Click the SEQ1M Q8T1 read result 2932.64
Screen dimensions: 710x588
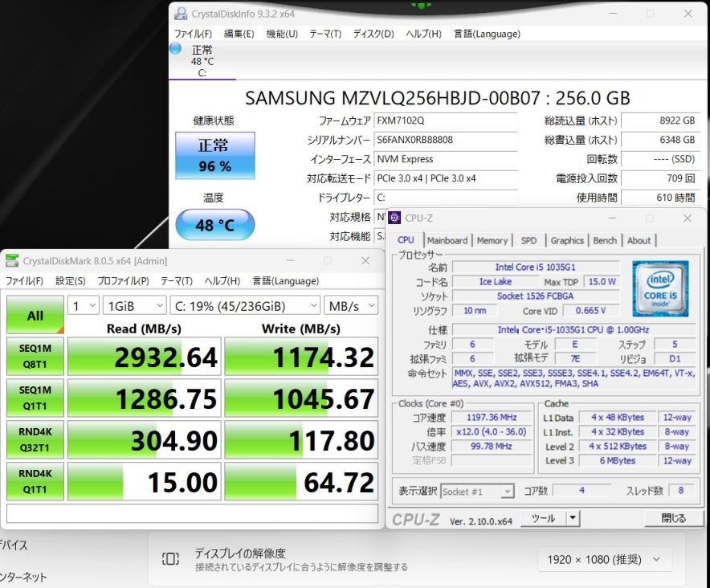click(145, 357)
